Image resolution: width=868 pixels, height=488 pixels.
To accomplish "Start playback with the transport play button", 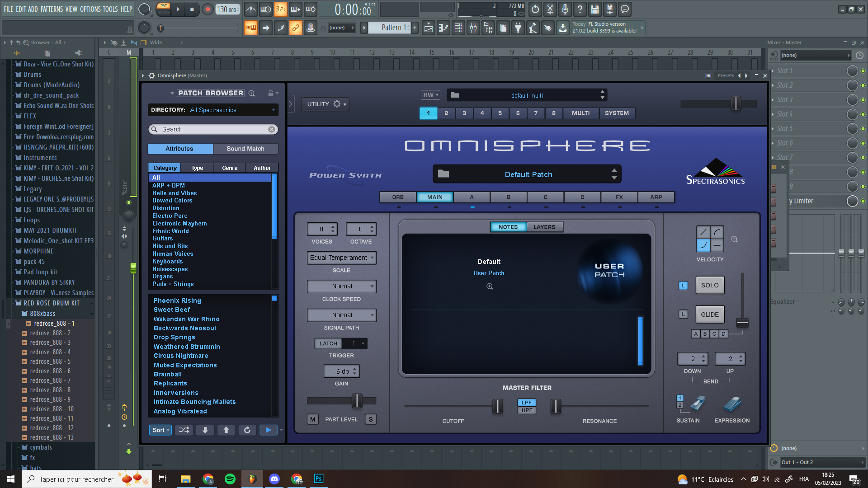I will coord(178,9).
